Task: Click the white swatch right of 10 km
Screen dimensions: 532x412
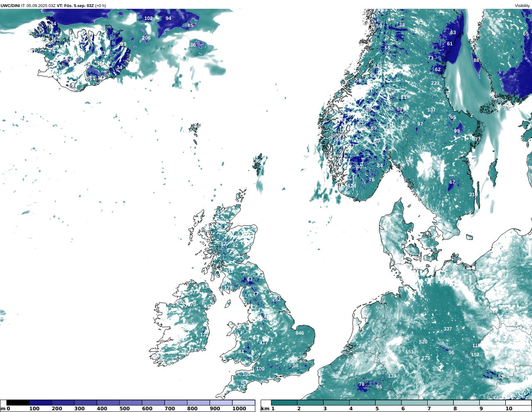Action: point(518,402)
